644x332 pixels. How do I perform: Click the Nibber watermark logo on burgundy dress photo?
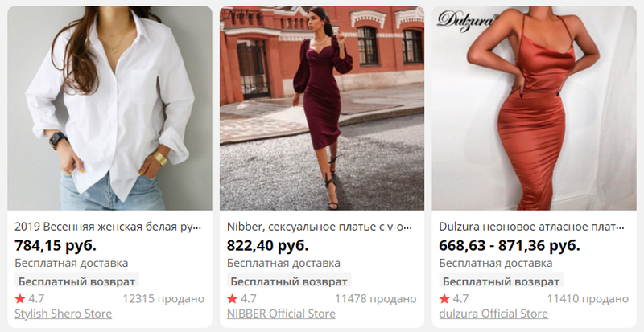(241, 15)
